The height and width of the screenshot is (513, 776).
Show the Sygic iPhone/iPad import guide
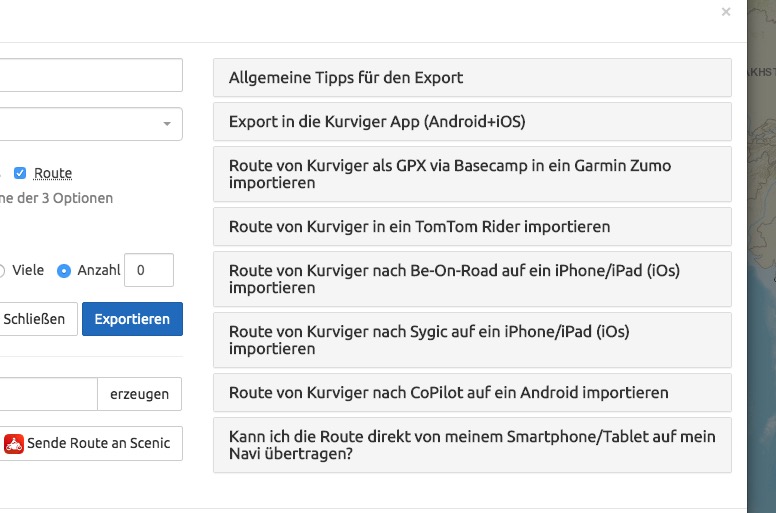(472, 340)
